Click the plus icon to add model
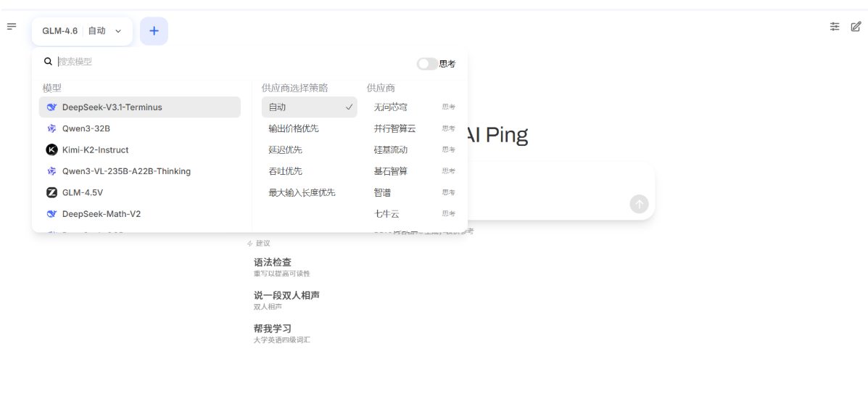This screenshot has height=415, width=868. click(x=154, y=31)
